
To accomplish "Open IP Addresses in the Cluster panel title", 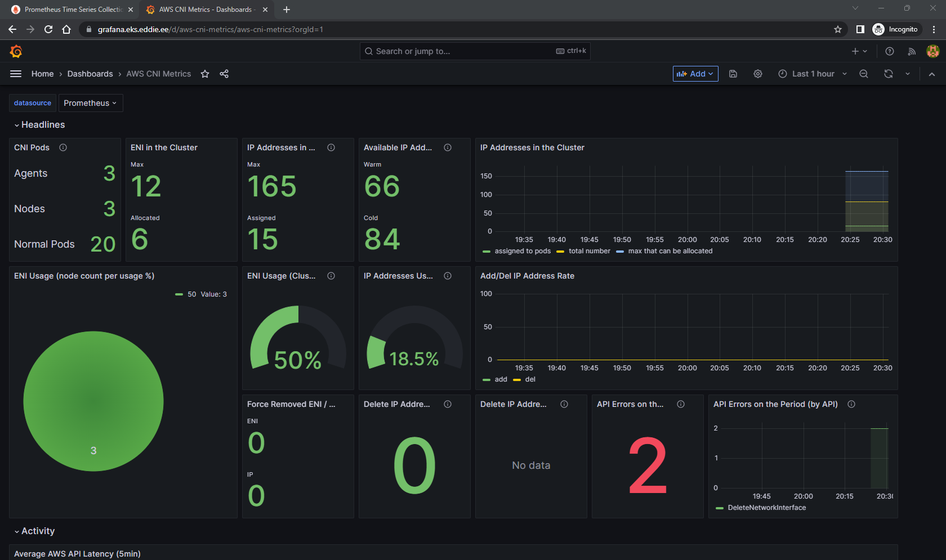I will point(532,147).
